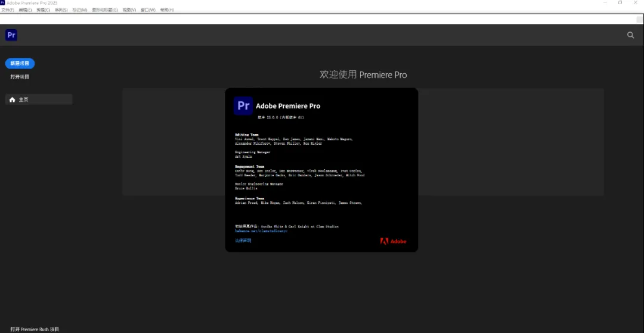The width and height of the screenshot is (644, 333).
Task: Open the 文件(F) menu
Action: pos(8,10)
